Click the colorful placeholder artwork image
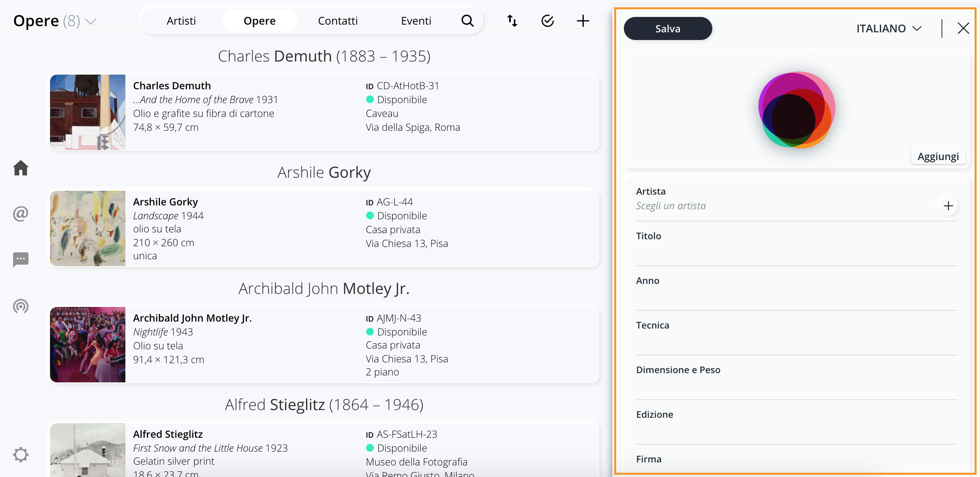The image size is (980, 477). pos(797,110)
